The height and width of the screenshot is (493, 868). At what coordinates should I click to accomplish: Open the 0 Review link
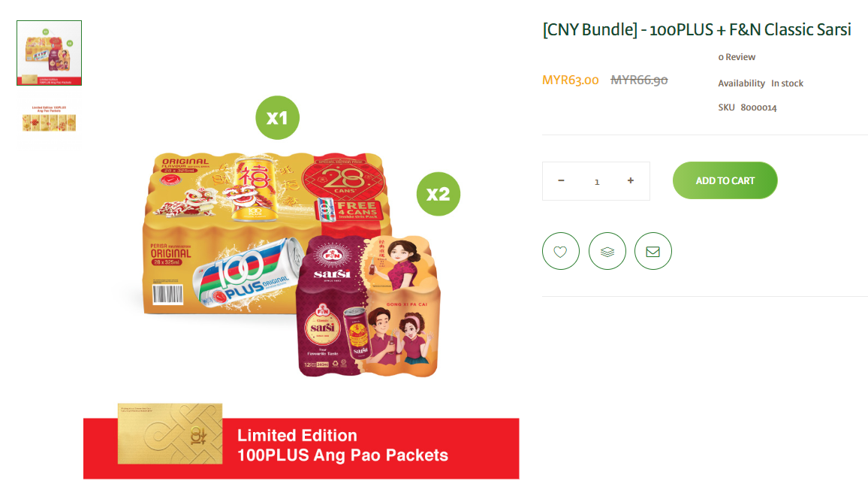pyautogui.click(x=737, y=57)
